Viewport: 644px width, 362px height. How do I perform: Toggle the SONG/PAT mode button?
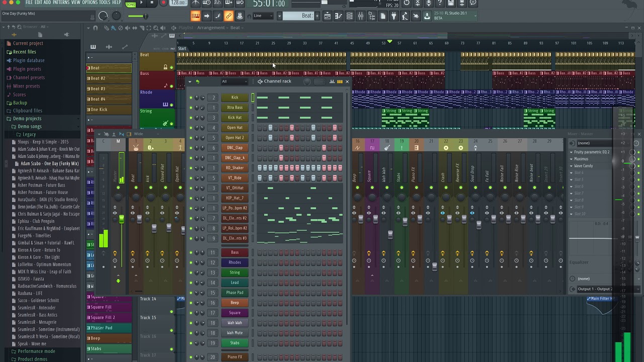130,3
